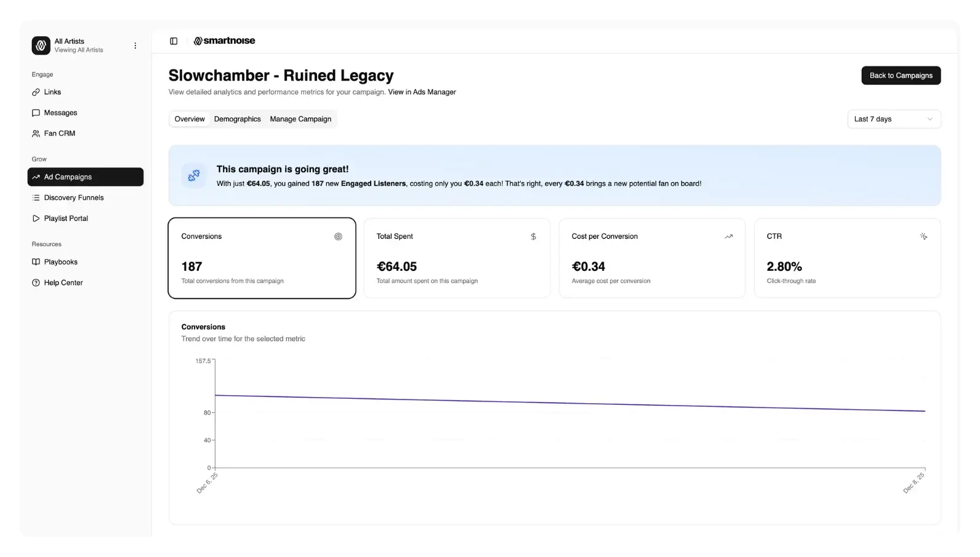Click the dumbbell icon in campaign banner
The height and width of the screenshot is (557, 980).
(194, 176)
